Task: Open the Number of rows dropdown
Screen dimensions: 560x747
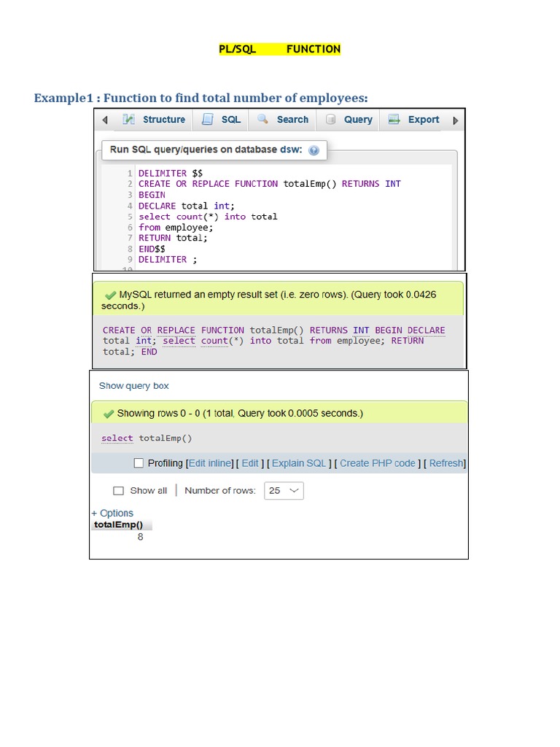Action: click(284, 491)
